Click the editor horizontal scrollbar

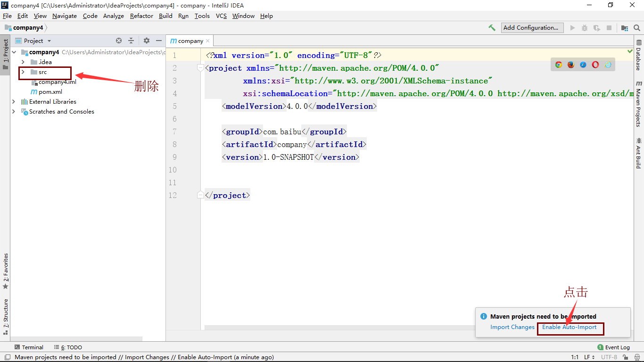click(339, 327)
